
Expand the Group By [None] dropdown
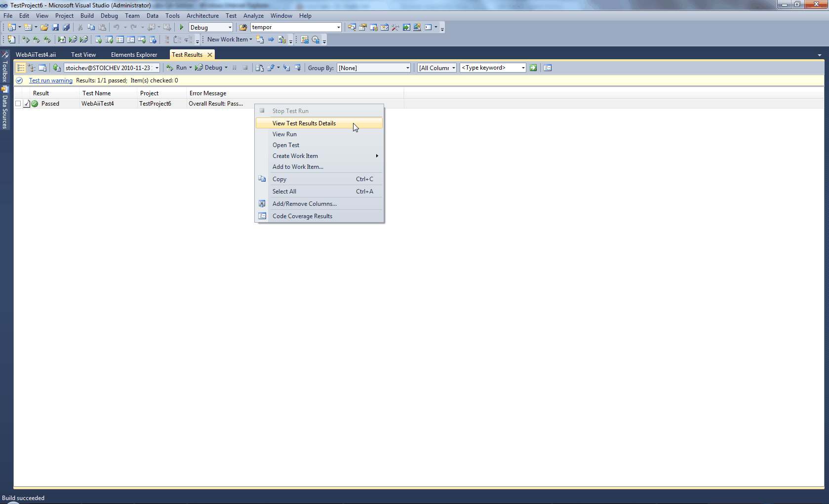407,68
